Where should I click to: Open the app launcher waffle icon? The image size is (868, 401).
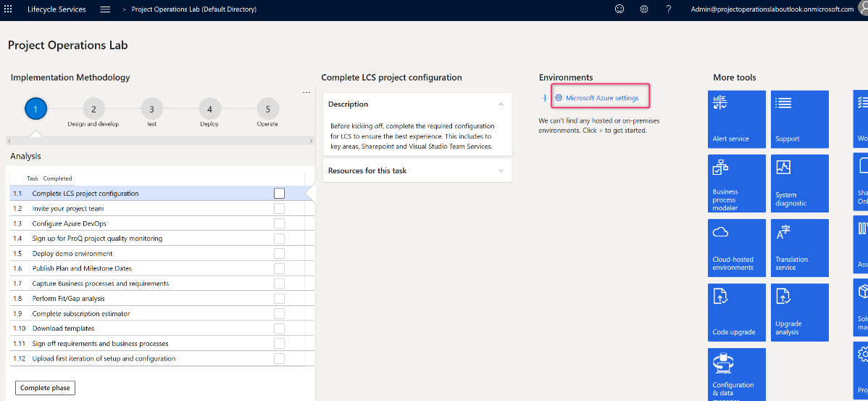(8, 9)
